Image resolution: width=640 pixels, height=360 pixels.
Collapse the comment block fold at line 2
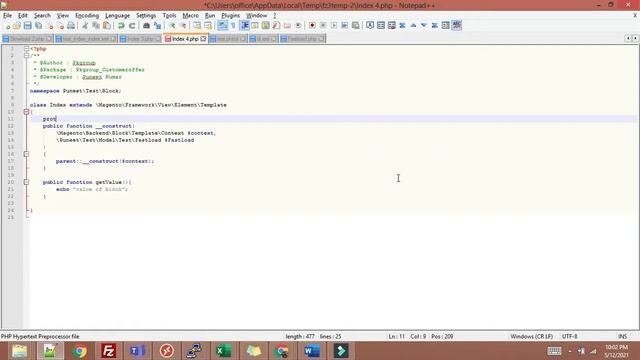pyautogui.click(x=26, y=56)
